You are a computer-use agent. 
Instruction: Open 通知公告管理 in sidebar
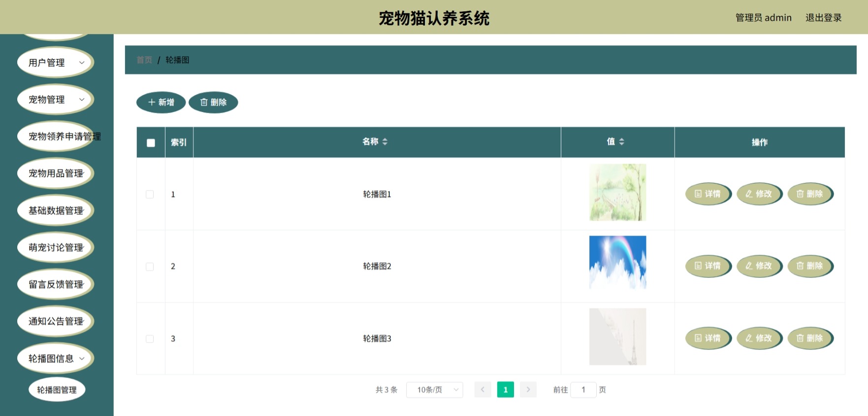[56, 321]
